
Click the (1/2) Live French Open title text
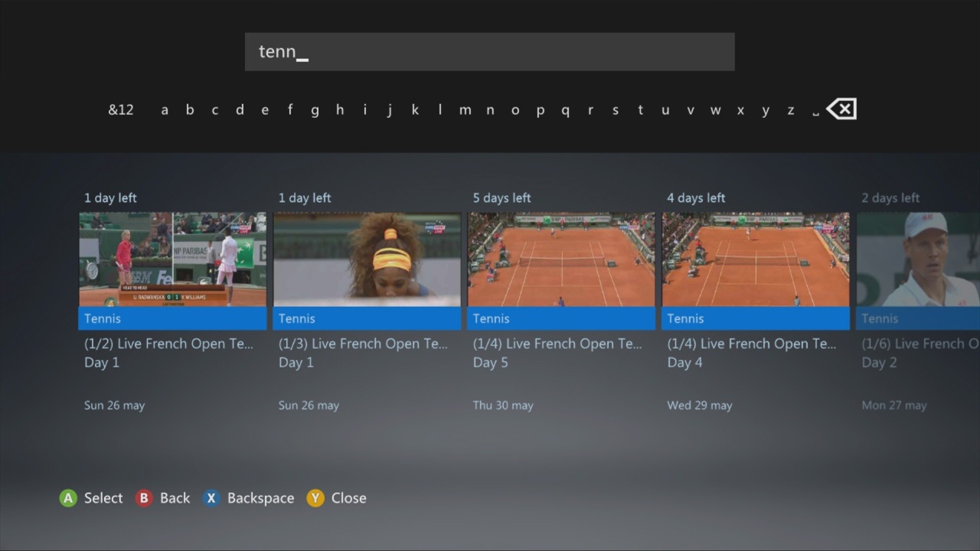pyautogui.click(x=168, y=344)
